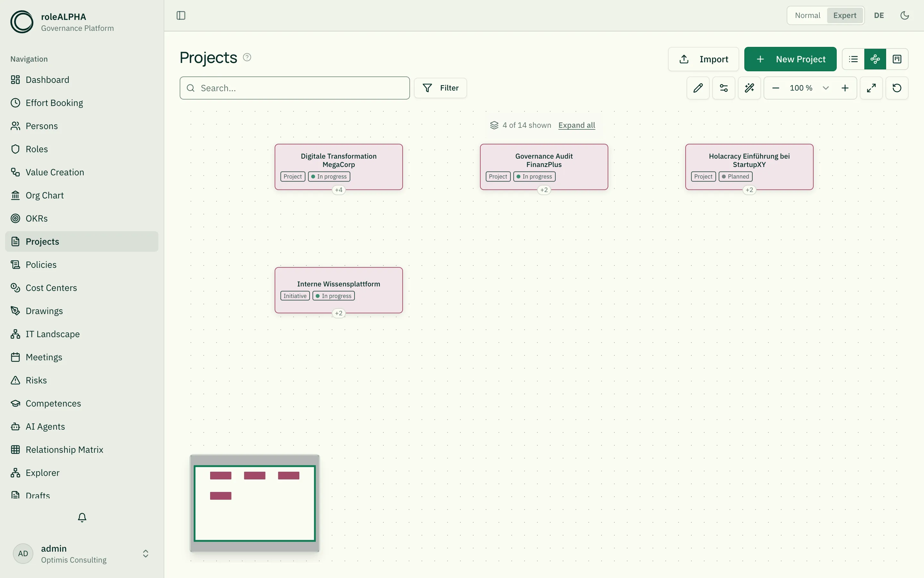The height and width of the screenshot is (578, 924).
Task: Expand +2 children of Governance Audit FinanzPlus
Action: click(x=544, y=190)
